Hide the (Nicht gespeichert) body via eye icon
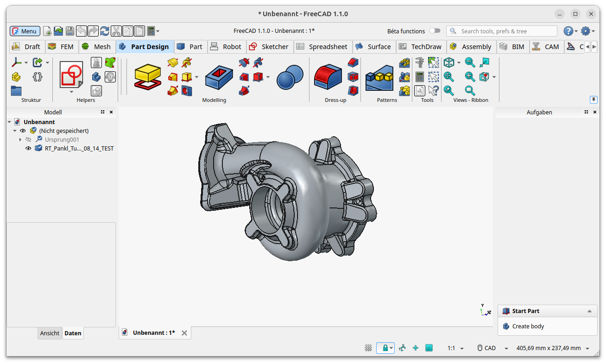Image resolution: width=606 pixels, height=364 pixels. point(23,131)
